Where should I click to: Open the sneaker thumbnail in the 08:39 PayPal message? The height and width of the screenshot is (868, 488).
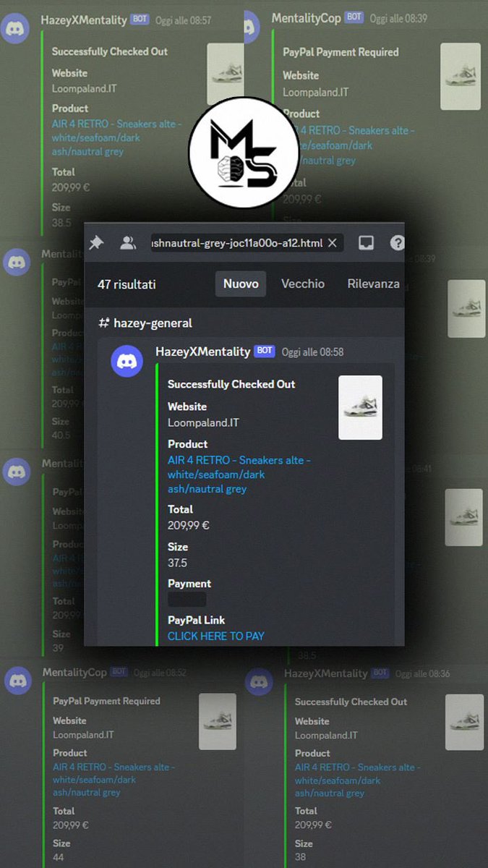coord(461,76)
